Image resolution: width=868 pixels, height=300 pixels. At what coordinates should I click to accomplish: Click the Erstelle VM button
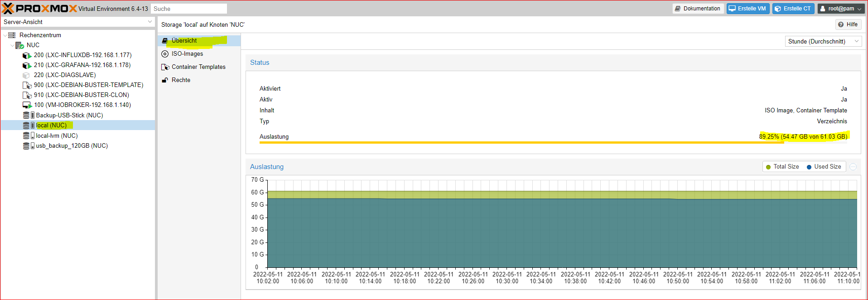pos(748,9)
